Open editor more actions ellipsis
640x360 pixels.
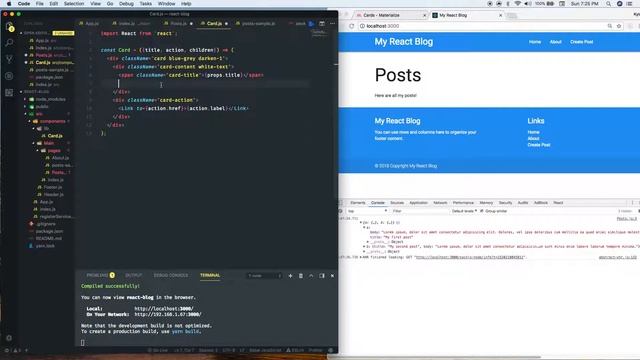(x=332, y=24)
